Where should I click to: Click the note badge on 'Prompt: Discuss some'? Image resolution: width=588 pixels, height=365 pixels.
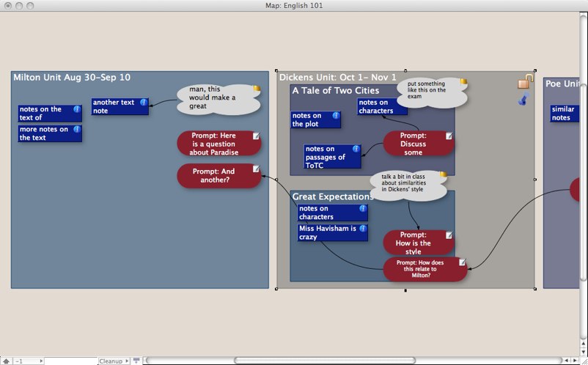click(449, 136)
